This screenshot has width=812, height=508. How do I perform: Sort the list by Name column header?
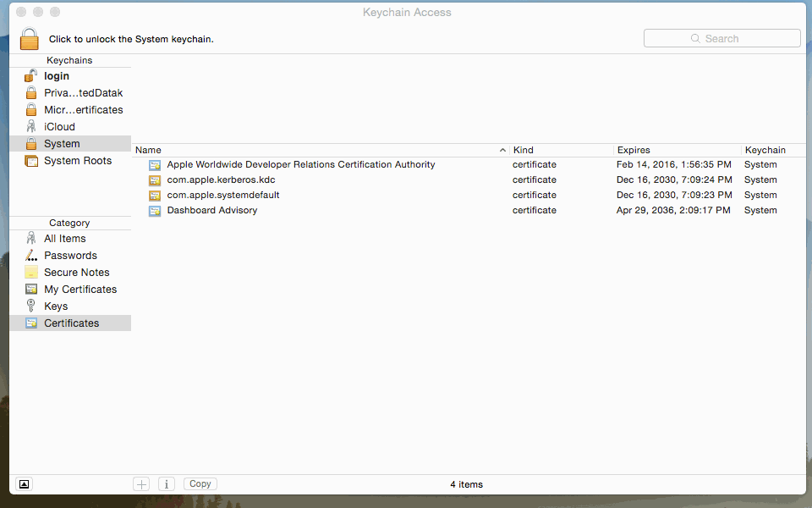[321, 150]
